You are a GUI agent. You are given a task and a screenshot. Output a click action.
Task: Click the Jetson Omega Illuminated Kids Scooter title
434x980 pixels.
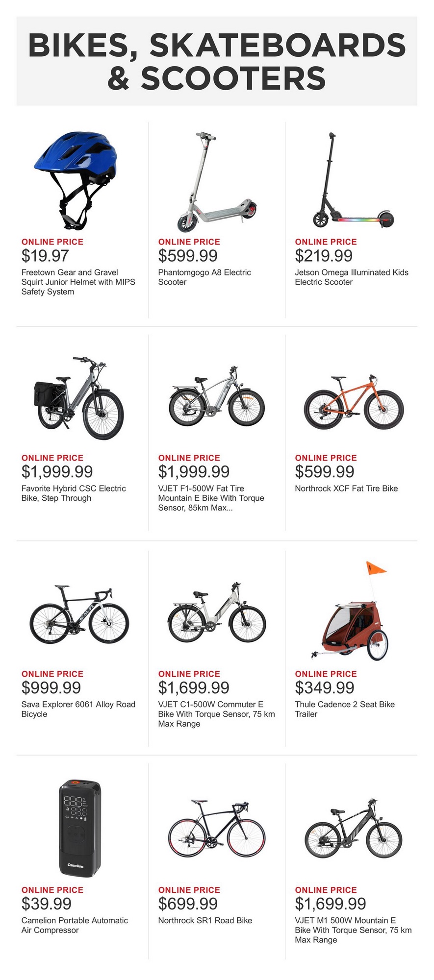point(351,277)
